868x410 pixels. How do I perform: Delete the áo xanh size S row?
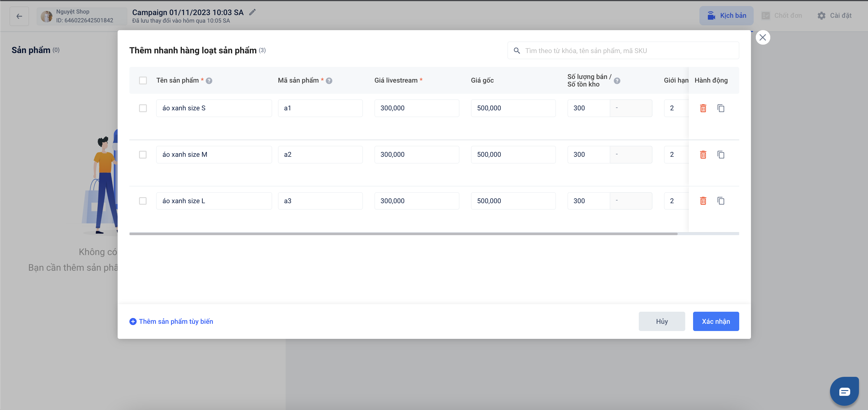(x=703, y=108)
